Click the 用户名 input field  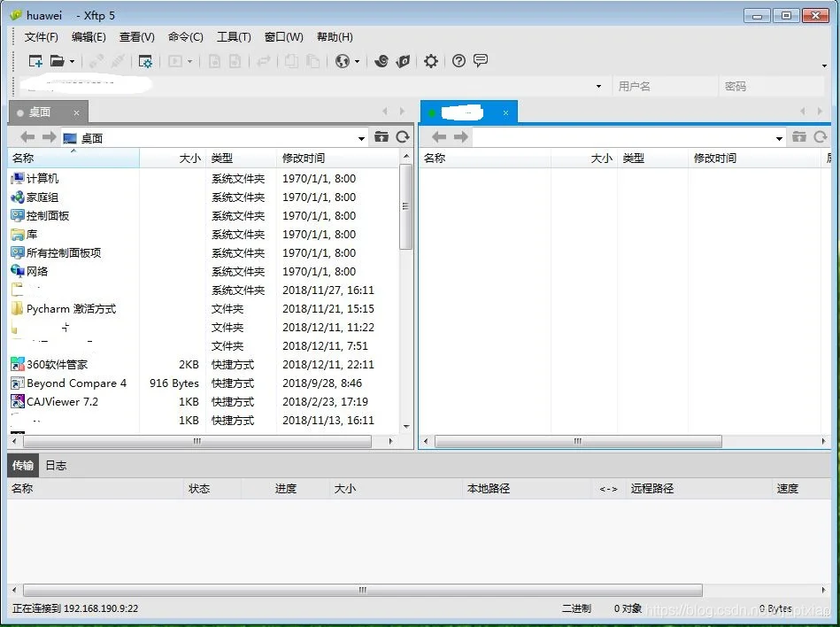tap(665, 85)
